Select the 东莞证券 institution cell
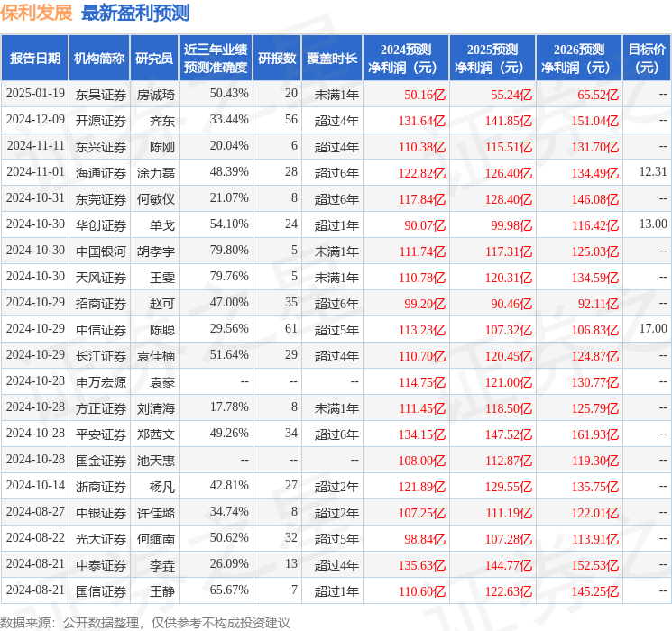 pyautogui.click(x=101, y=199)
